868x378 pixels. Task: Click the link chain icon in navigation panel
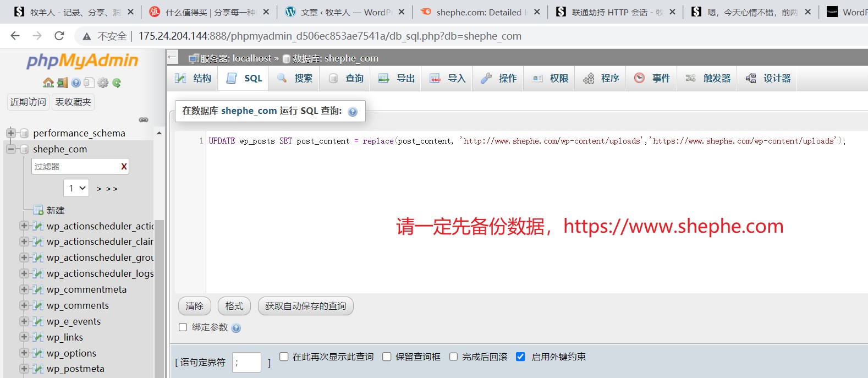pos(144,119)
